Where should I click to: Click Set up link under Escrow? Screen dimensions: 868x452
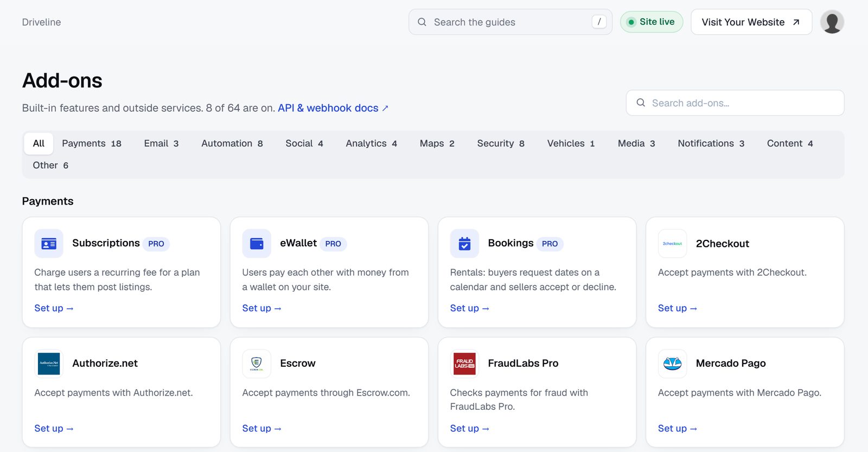(x=262, y=429)
